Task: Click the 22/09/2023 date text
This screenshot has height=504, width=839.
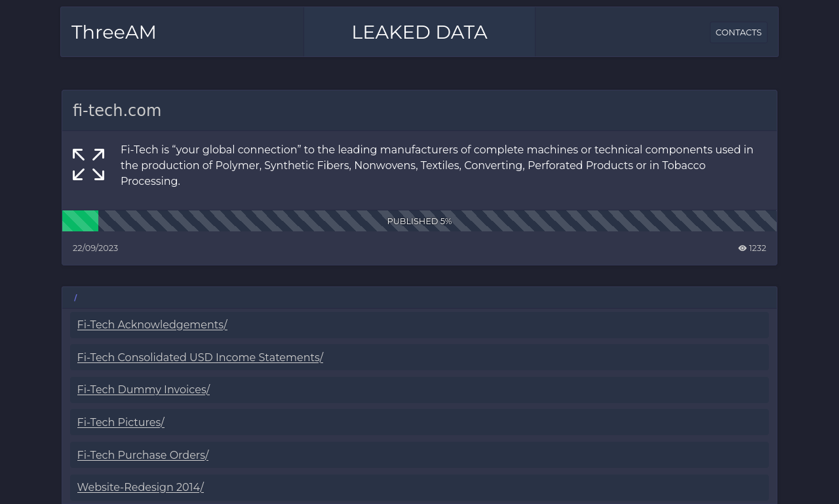Action: point(96,248)
